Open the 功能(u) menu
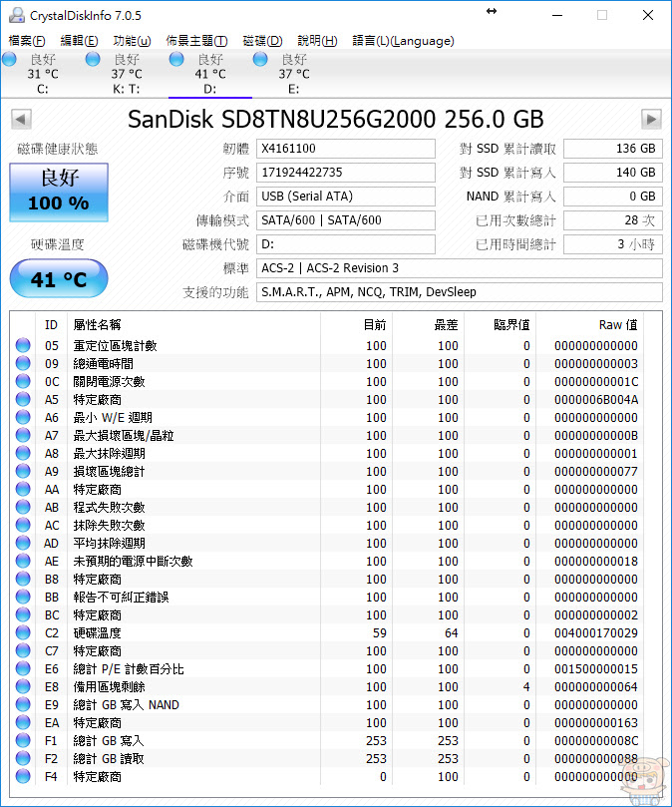 (132, 41)
